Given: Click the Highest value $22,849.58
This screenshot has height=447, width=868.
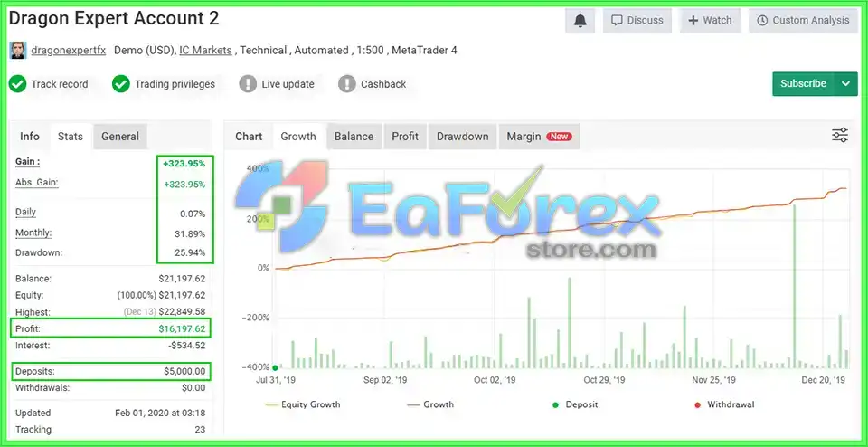Looking at the screenshot, I should pyautogui.click(x=182, y=312).
